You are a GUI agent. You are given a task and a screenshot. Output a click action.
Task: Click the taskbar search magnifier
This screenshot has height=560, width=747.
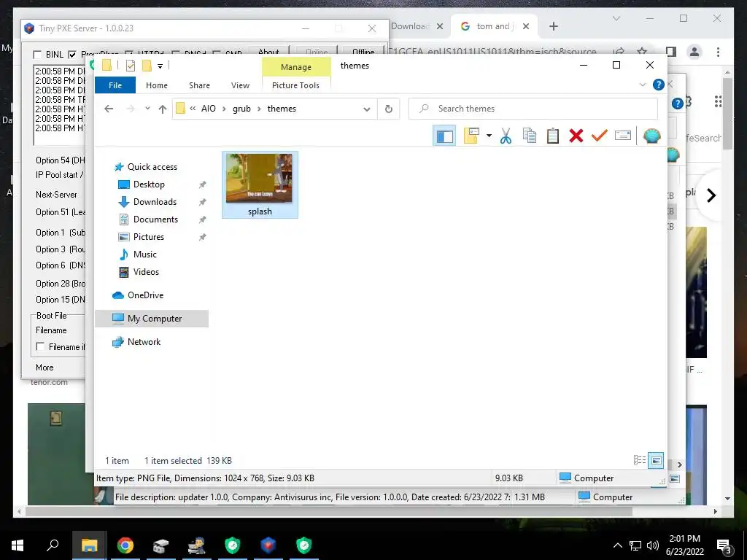click(x=53, y=545)
